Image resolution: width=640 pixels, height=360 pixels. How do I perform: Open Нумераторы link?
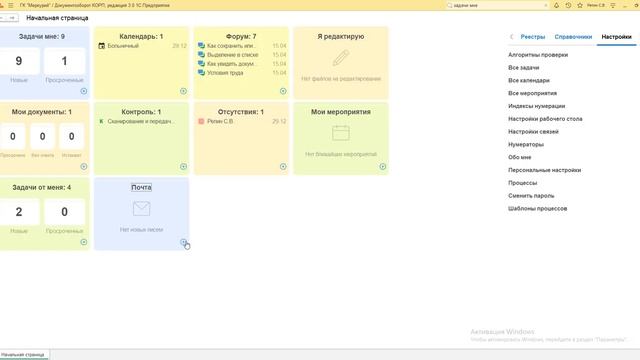pos(526,144)
